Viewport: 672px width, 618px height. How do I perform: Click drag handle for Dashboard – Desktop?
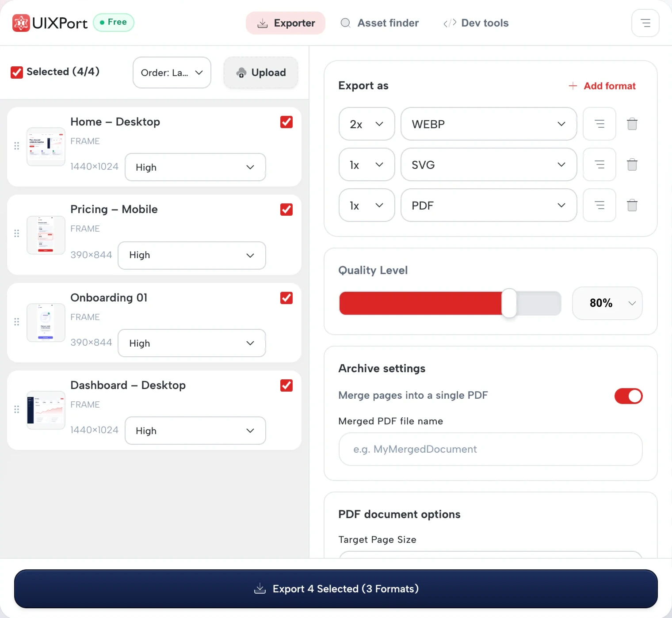(x=17, y=409)
